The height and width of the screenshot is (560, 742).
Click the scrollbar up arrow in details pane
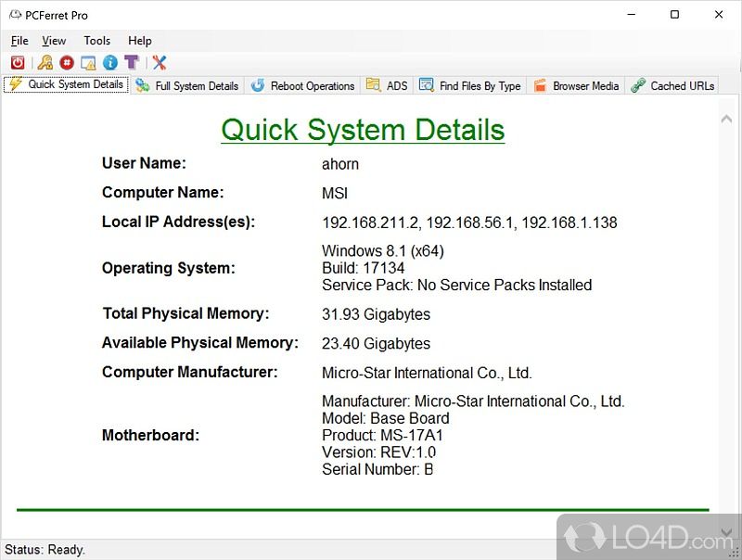[726, 118]
